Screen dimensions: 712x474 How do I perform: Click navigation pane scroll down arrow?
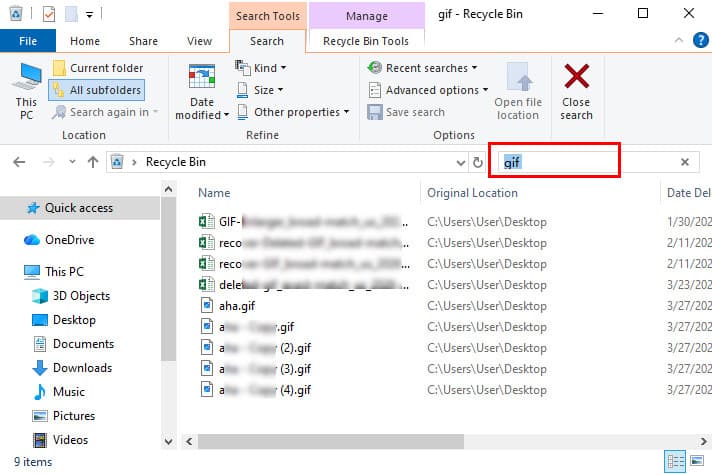[168, 441]
